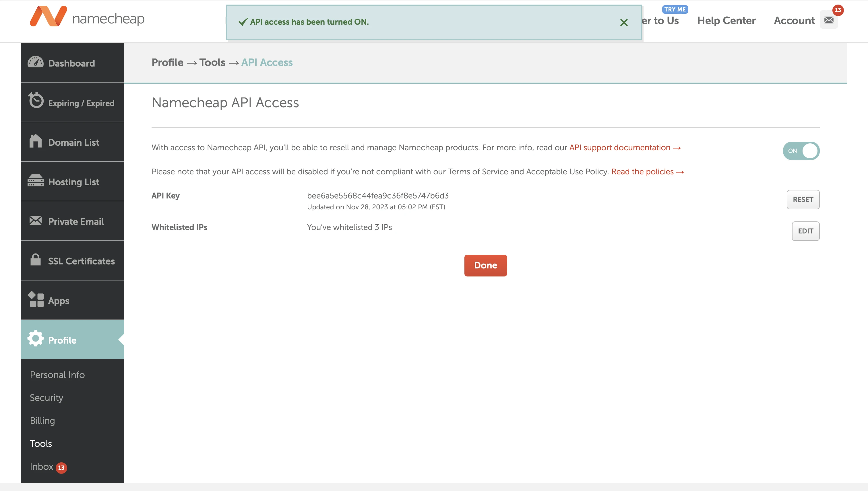Click the TRY ME badge
The image size is (868, 491).
tap(675, 9)
